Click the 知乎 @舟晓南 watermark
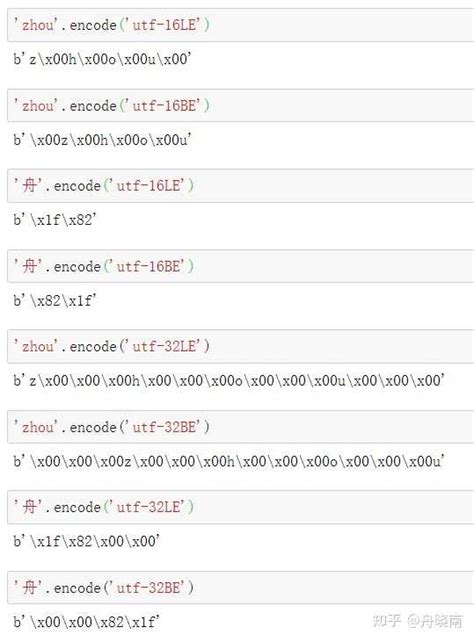This screenshot has width=474, height=642. point(418,621)
